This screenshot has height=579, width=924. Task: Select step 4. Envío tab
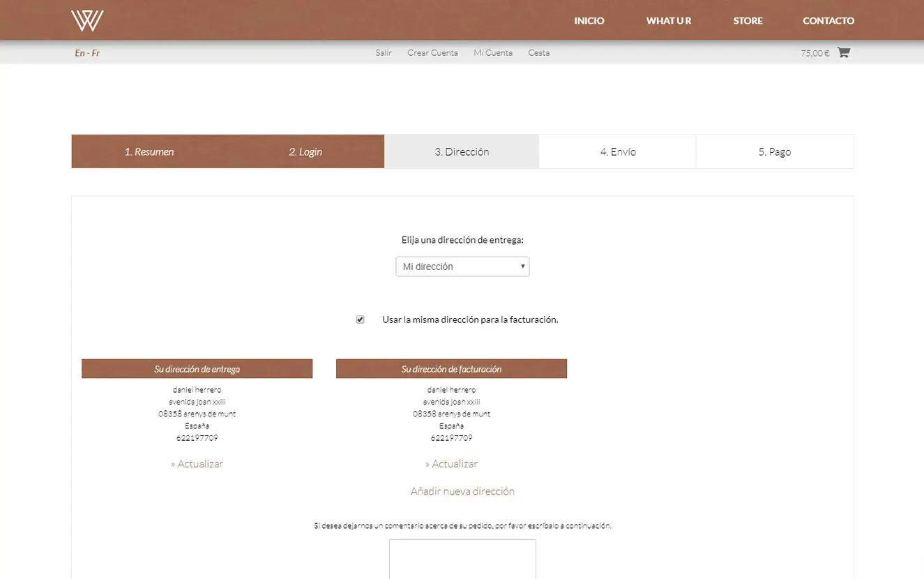[618, 151]
